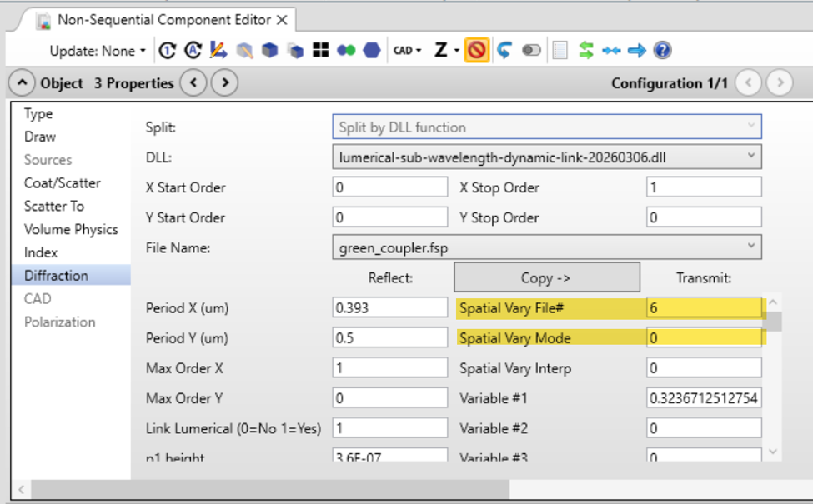Open the small arrow next to Z

tap(457, 51)
